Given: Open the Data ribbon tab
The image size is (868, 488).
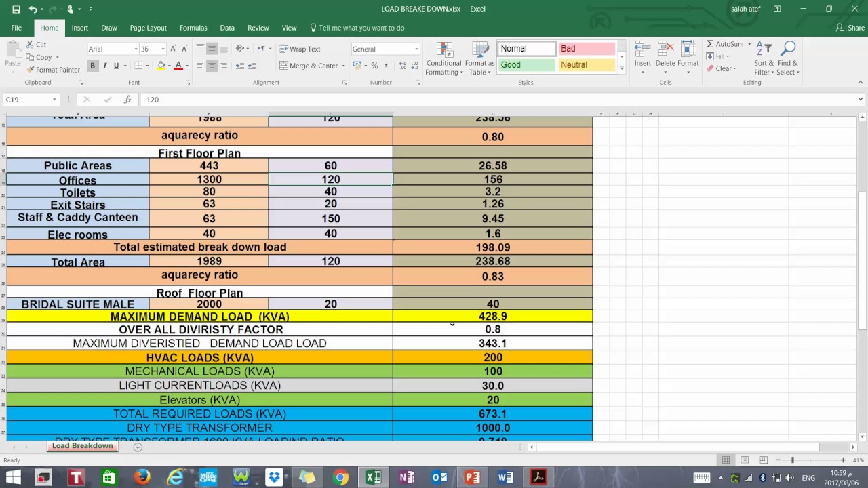Looking at the screenshot, I should (227, 28).
